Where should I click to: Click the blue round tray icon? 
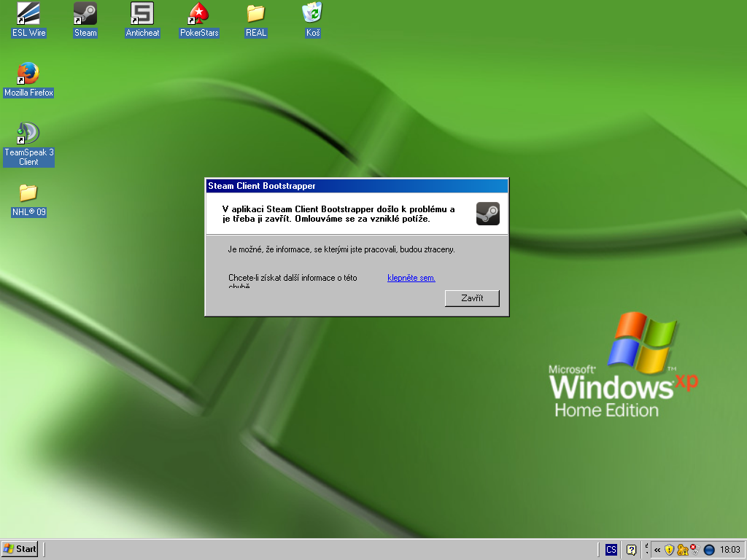(x=708, y=550)
